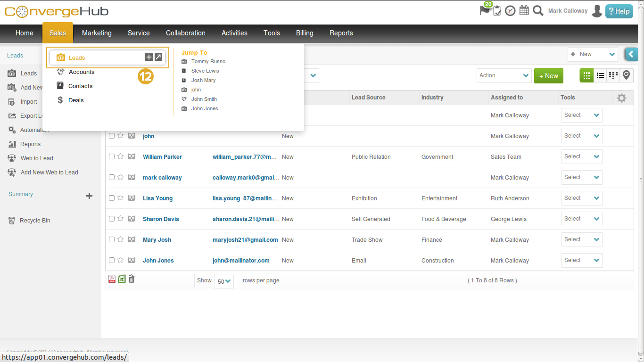This screenshot has width=644, height=362.
Task: Collapse the right panel arrow tab
Action: tap(631, 54)
